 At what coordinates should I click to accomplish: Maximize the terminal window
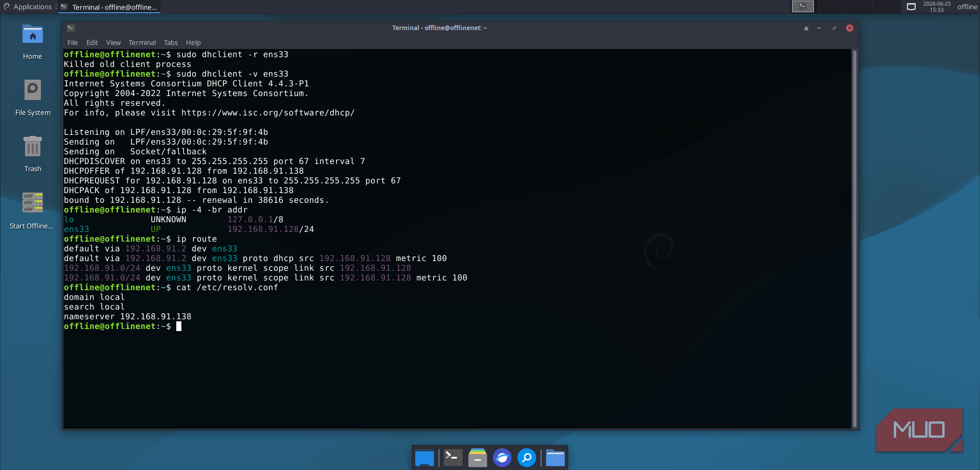click(x=834, y=28)
